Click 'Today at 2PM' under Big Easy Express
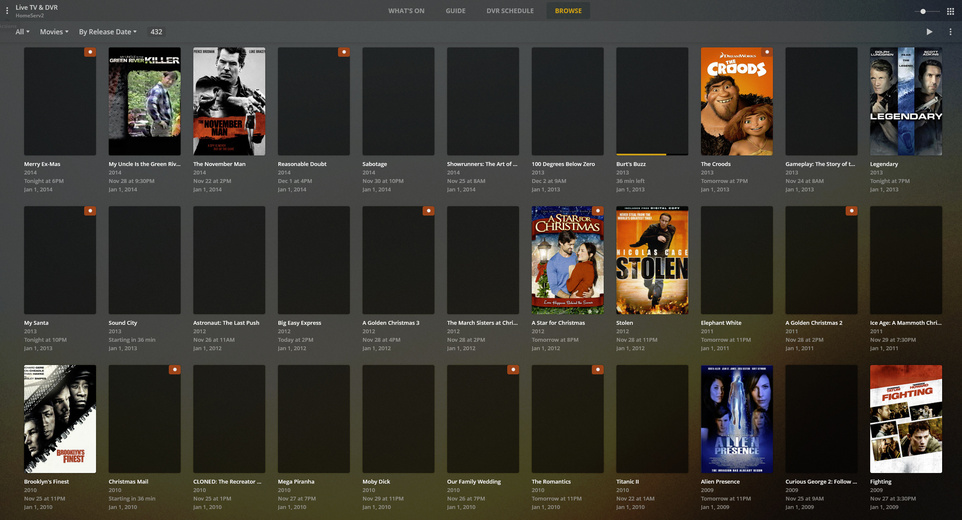This screenshot has width=962, height=520. point(296,340)
